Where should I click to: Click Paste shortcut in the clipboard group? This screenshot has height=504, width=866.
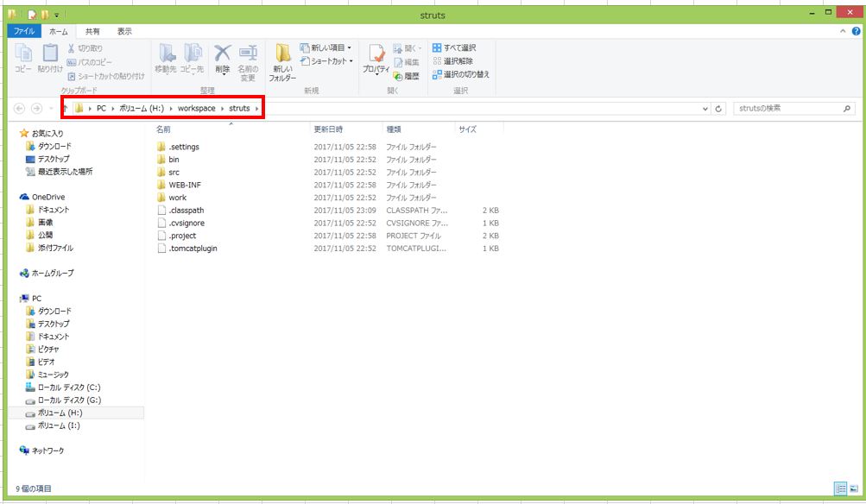coord(105,76)
